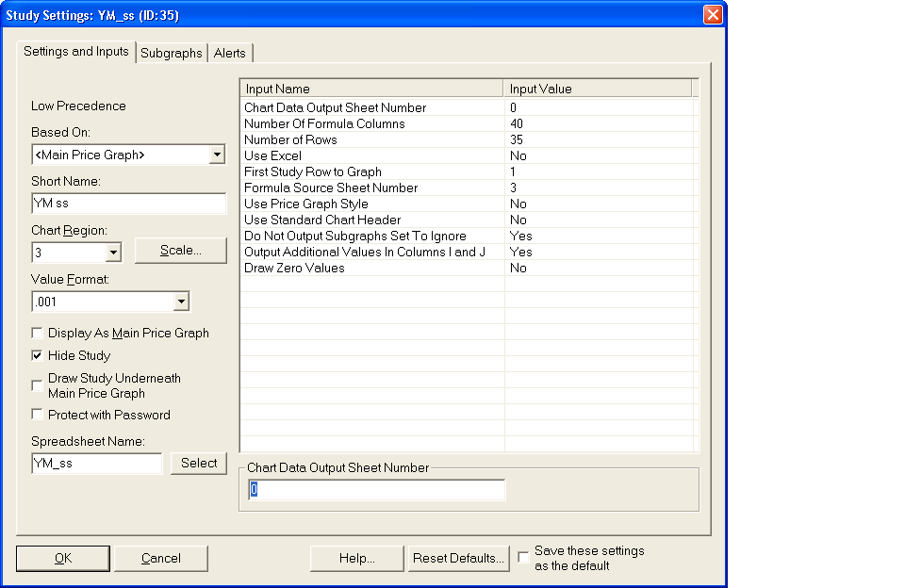Screen dimensions: 905x588
Task: Expand the Value Format dropdown
Action: click(181, 302)
